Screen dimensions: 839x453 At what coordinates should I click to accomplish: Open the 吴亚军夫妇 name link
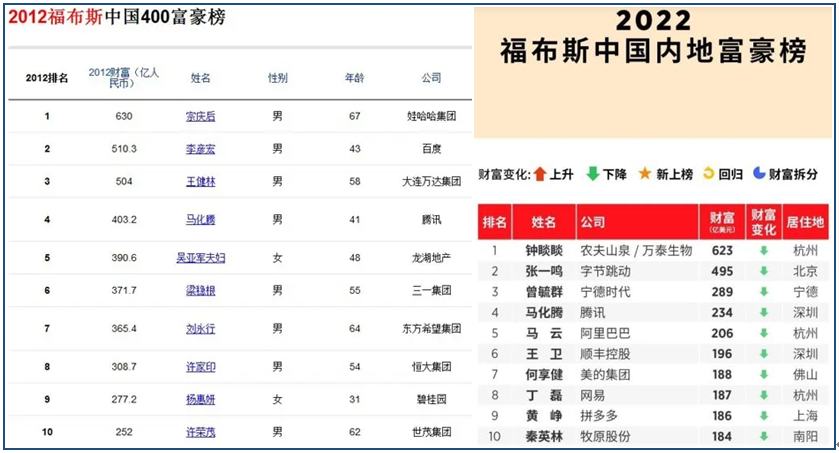201,258
